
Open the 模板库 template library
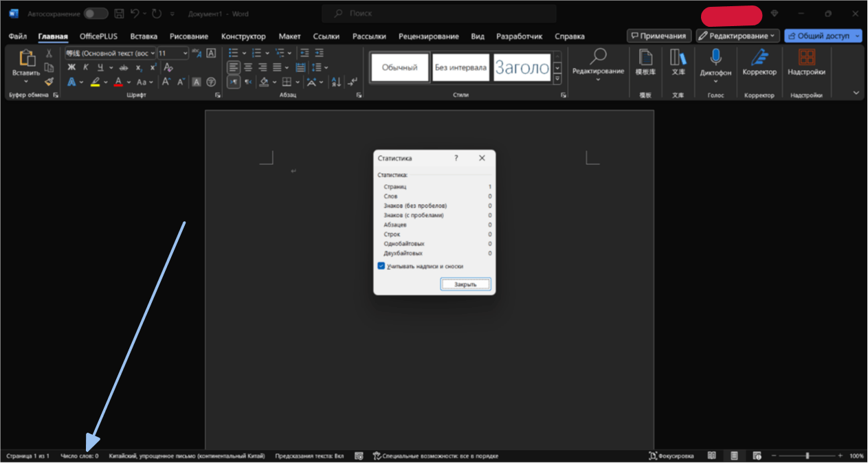[x=645, y=63]
